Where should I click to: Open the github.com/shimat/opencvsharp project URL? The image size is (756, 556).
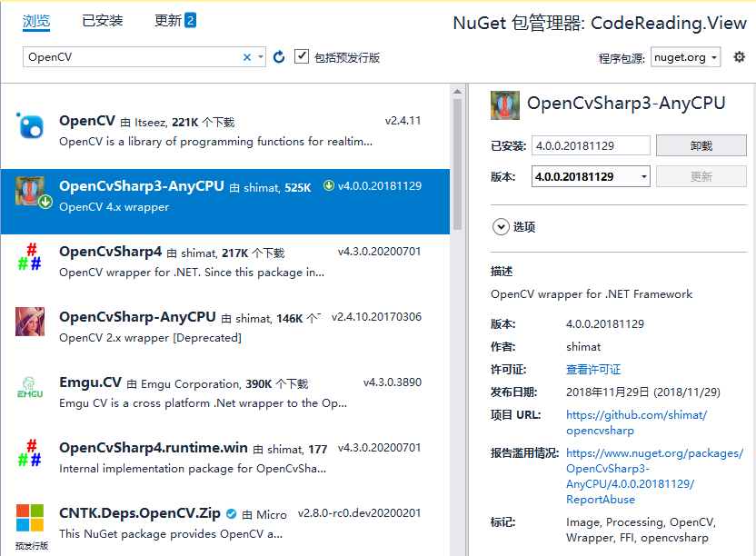coord(636,422)
